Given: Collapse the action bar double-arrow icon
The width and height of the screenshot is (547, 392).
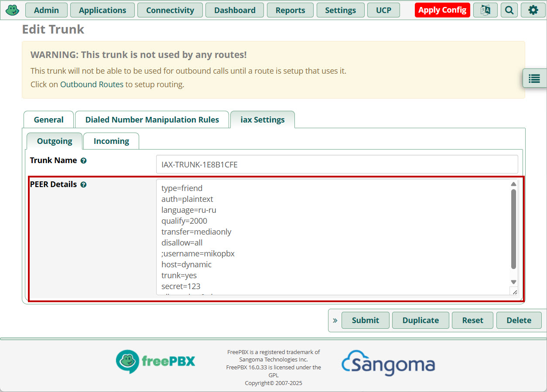Looking at the screenshot, I should click(x=335, y=320).
